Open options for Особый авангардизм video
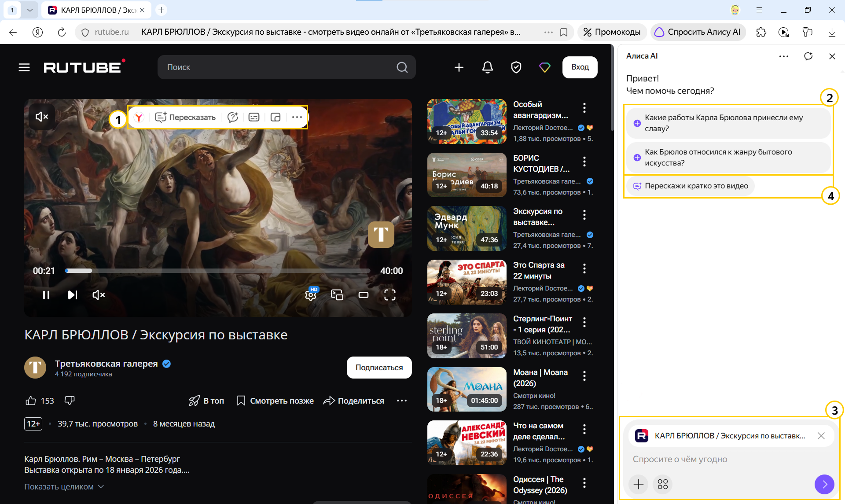 coord(584,108)
